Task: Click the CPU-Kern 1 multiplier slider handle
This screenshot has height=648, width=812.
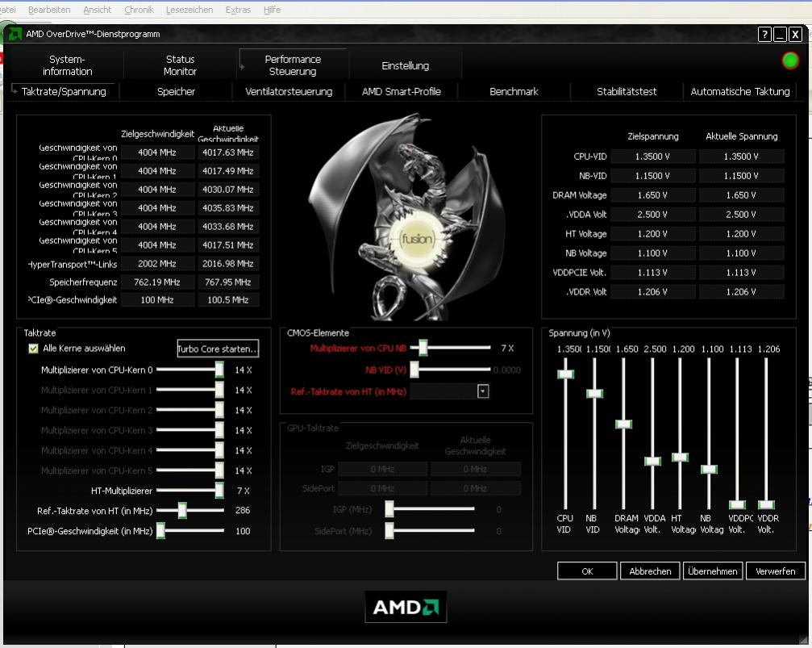Action: 219,390
